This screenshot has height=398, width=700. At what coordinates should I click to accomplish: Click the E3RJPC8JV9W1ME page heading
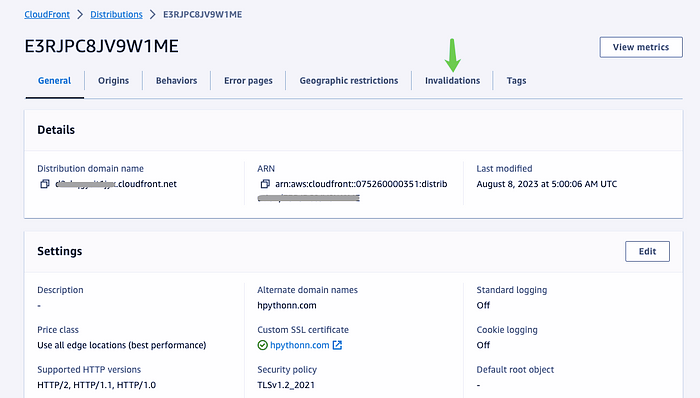pyautogui.click(x=101, y=46)
